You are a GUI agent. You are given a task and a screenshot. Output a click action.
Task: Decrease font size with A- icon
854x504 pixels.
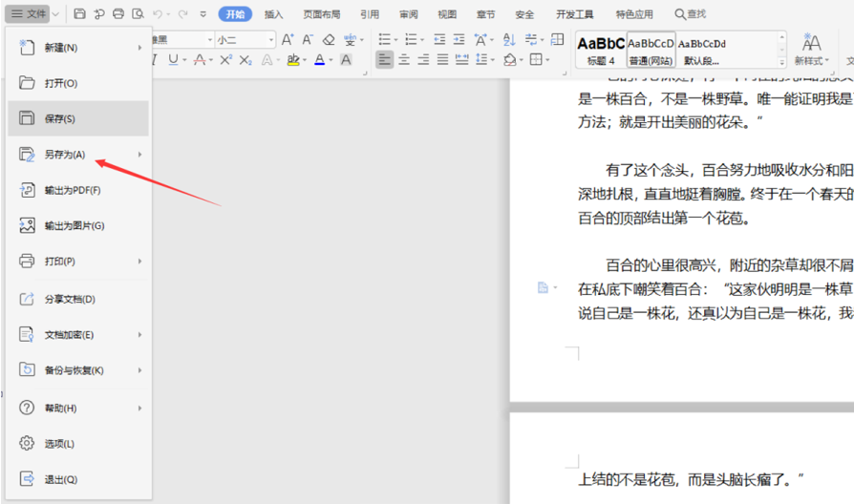(308, 39)
